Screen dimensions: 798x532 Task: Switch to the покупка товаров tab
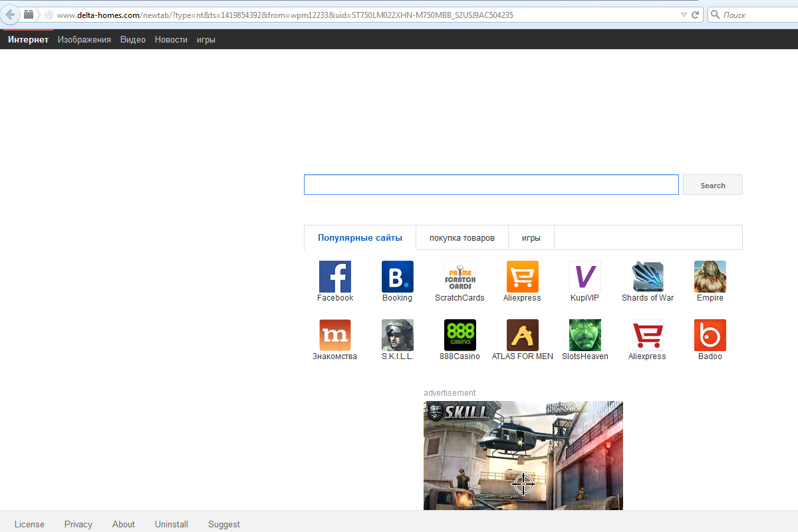(x=462, y=238)
